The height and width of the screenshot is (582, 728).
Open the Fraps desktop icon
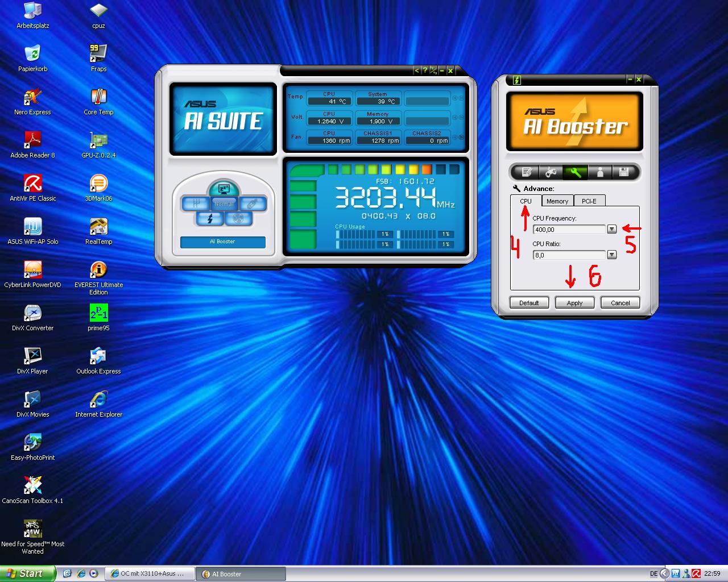98,58
